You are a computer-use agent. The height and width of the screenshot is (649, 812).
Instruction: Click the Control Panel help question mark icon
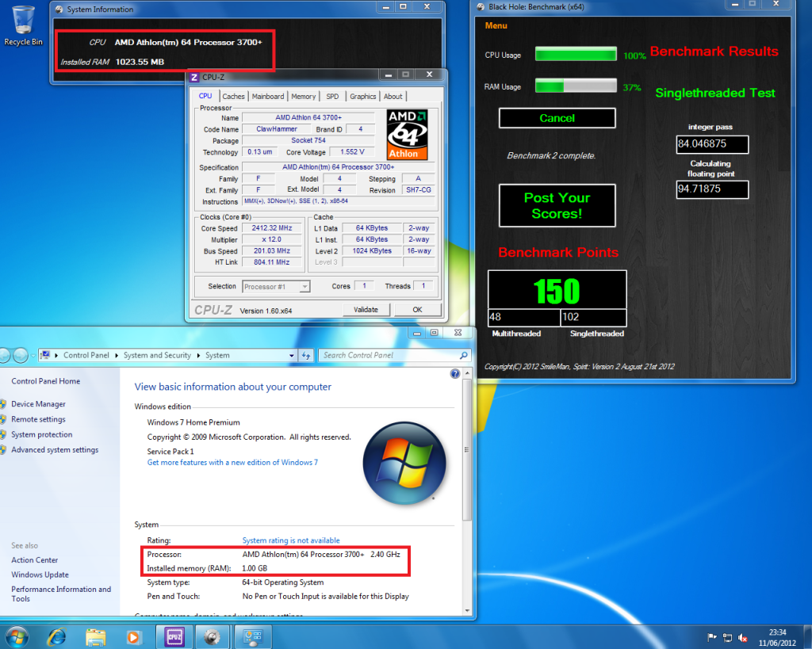pyautogui.click(x=454, y=374)
